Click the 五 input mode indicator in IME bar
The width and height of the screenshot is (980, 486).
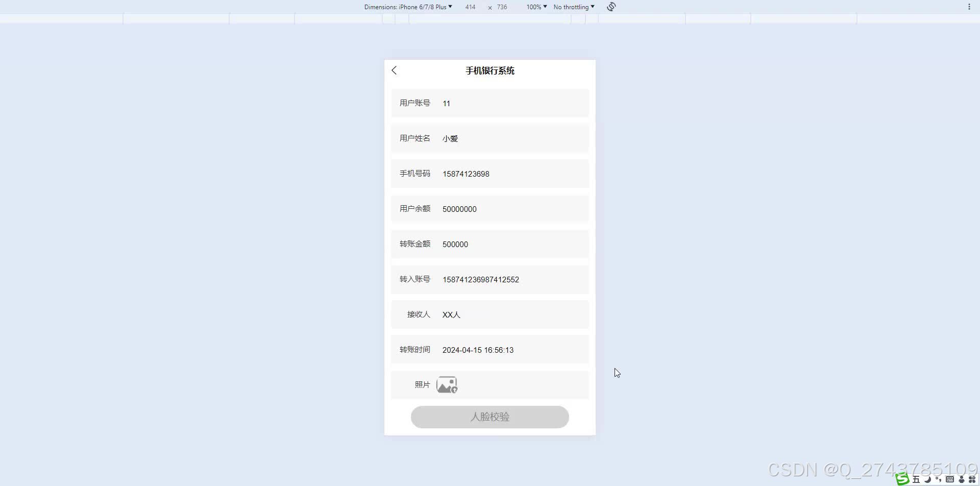click(x=916, y=479)
